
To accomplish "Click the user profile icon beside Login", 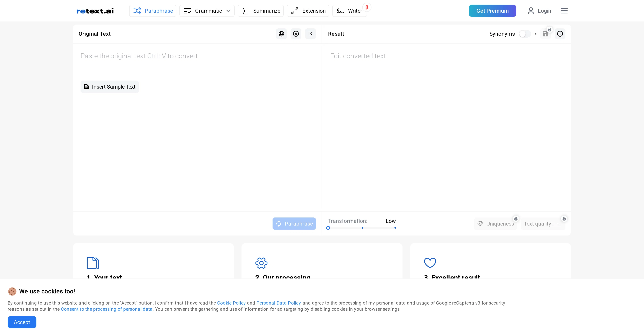I will tap(531, 11).
